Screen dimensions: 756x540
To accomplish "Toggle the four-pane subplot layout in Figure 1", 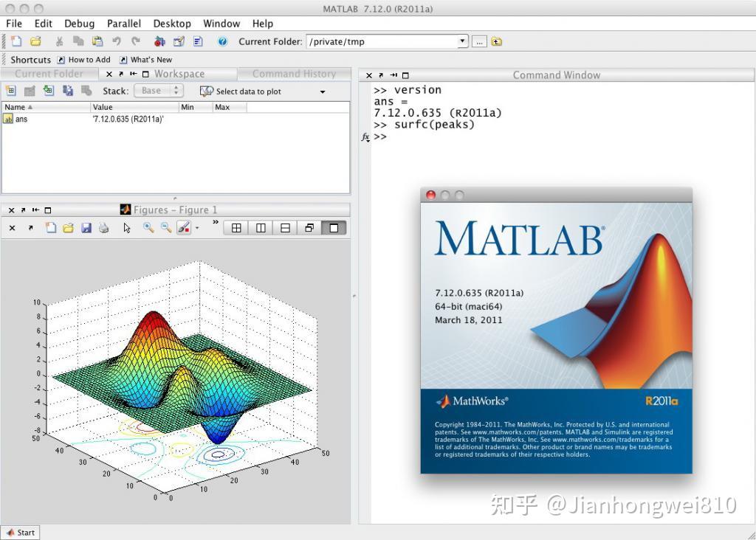I will [x=236, y=228].
